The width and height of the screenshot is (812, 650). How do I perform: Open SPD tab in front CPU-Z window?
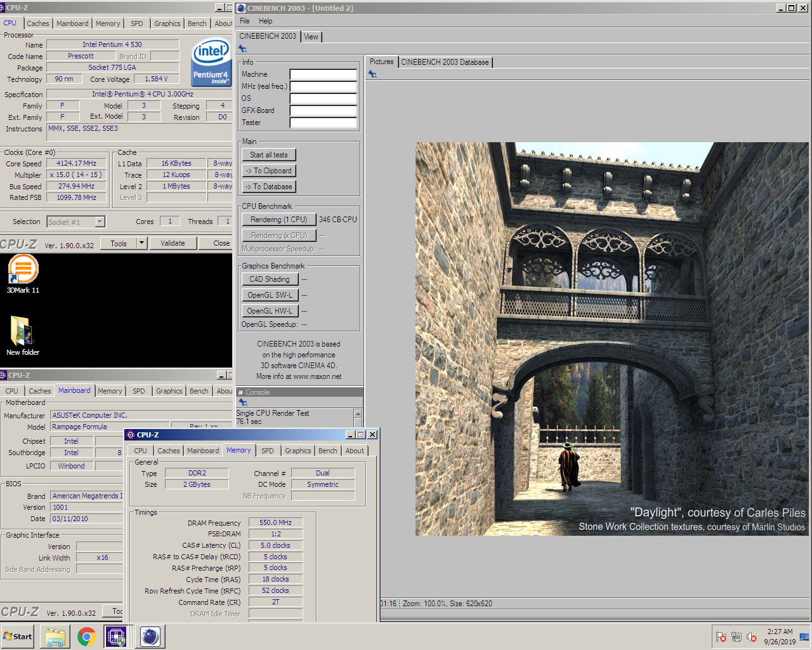pos(268,451)
